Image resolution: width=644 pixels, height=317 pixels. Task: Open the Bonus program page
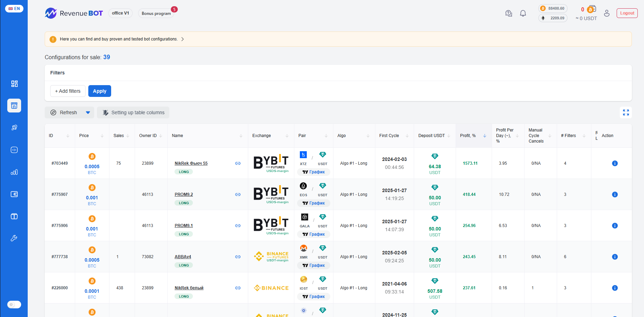pos(156,13)
